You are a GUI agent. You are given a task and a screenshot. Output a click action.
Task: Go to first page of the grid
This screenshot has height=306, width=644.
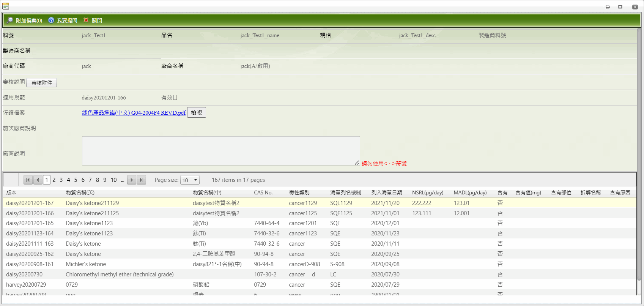click(x=28, y=180)
